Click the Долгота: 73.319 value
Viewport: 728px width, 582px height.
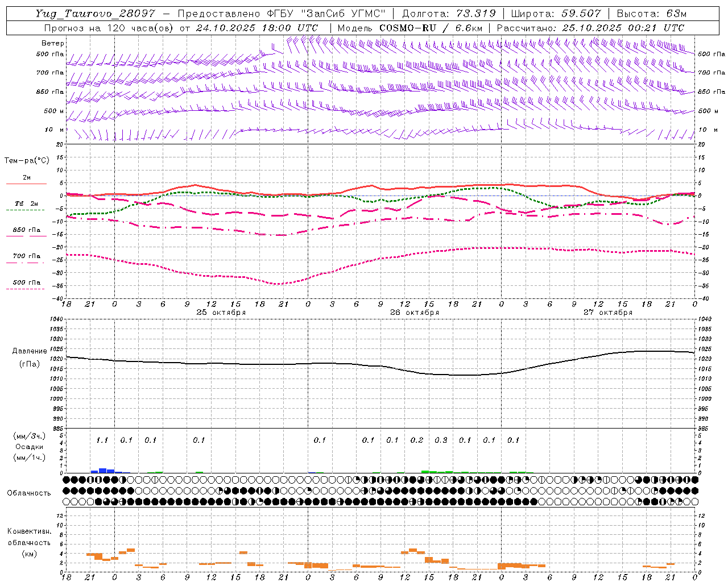449,14
